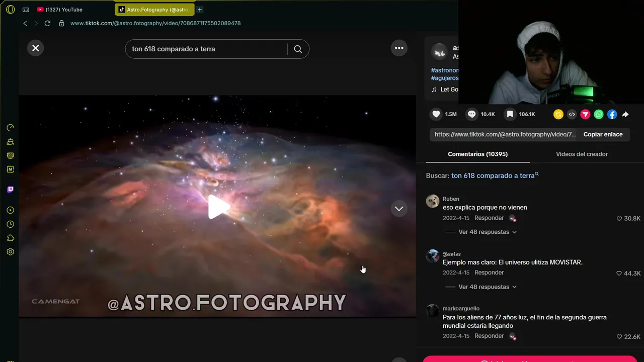Open History clock sidebar icon
This screenshot has width=644, height=362.
click(10, 224)
